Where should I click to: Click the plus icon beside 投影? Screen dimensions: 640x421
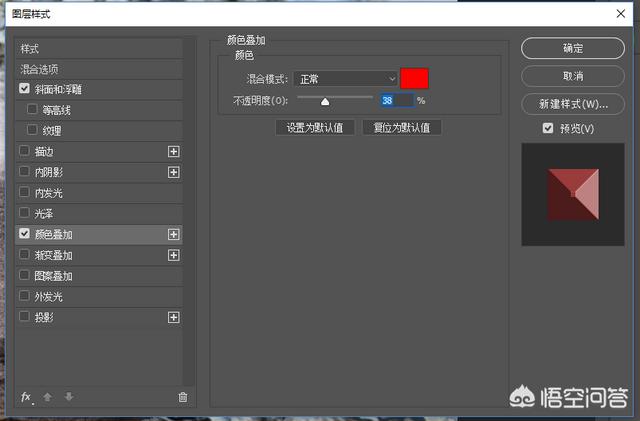coord(173,317)
